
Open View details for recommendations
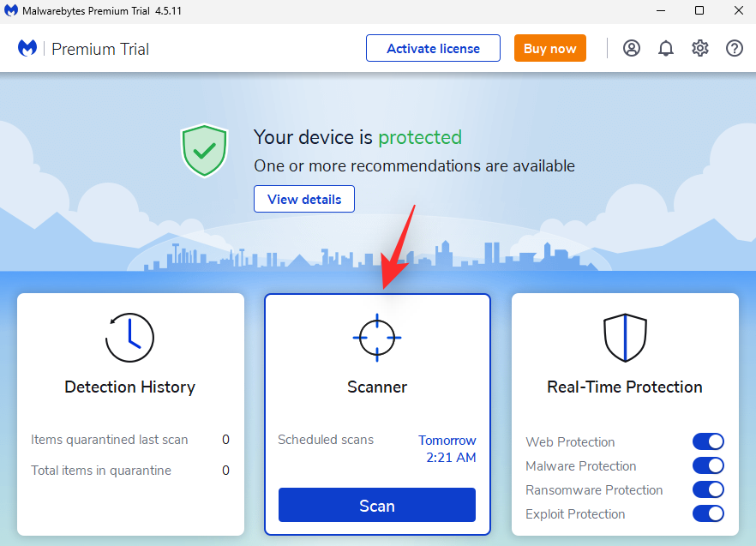point(304,199)
